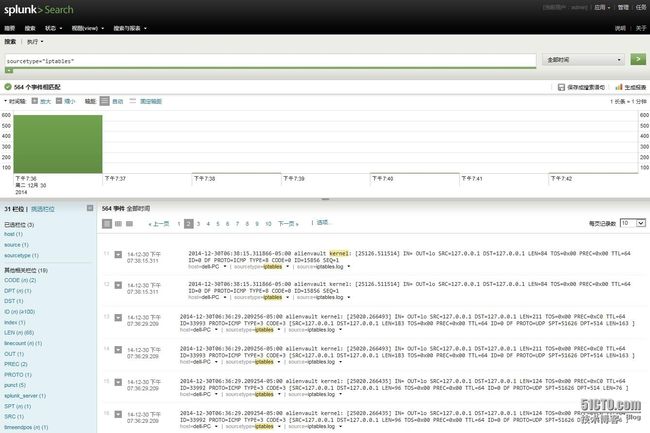Image resolution: width=650 pixels, height=433 pixels.
Task: Open the event 12 actions arrow
Action: coord(118,285)
